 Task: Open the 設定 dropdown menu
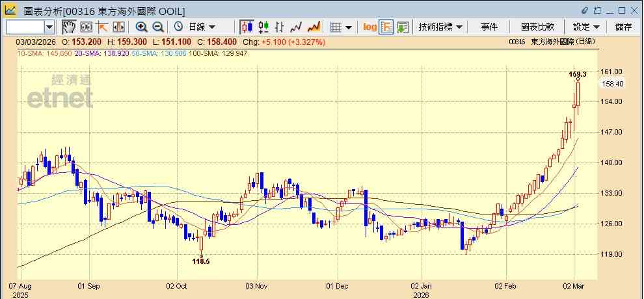click(x=586, y=27)
